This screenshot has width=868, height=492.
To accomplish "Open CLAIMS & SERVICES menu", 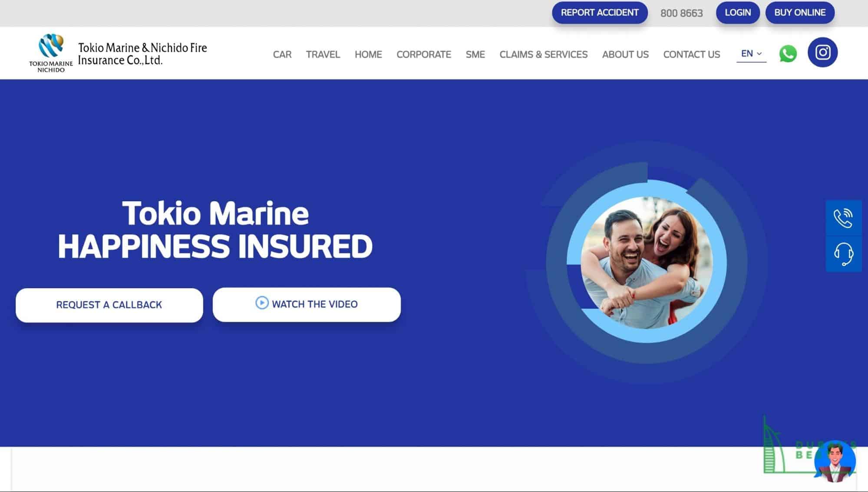I will (x=543, y=55).
